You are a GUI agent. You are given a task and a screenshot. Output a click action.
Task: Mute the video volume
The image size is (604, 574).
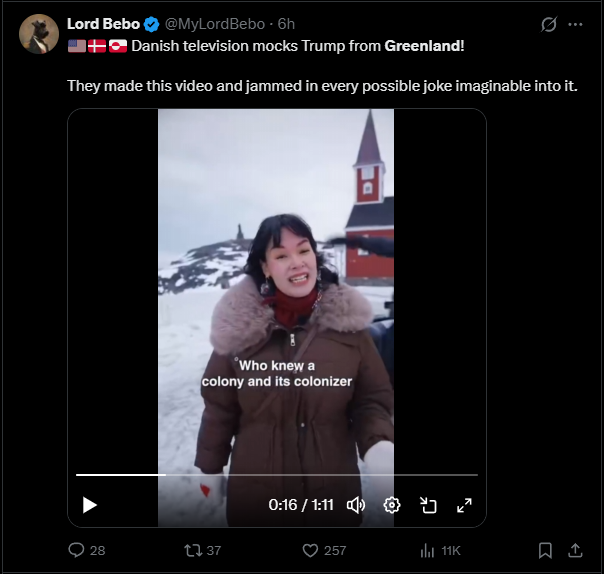pyautogui.click(x=355, y=505)
